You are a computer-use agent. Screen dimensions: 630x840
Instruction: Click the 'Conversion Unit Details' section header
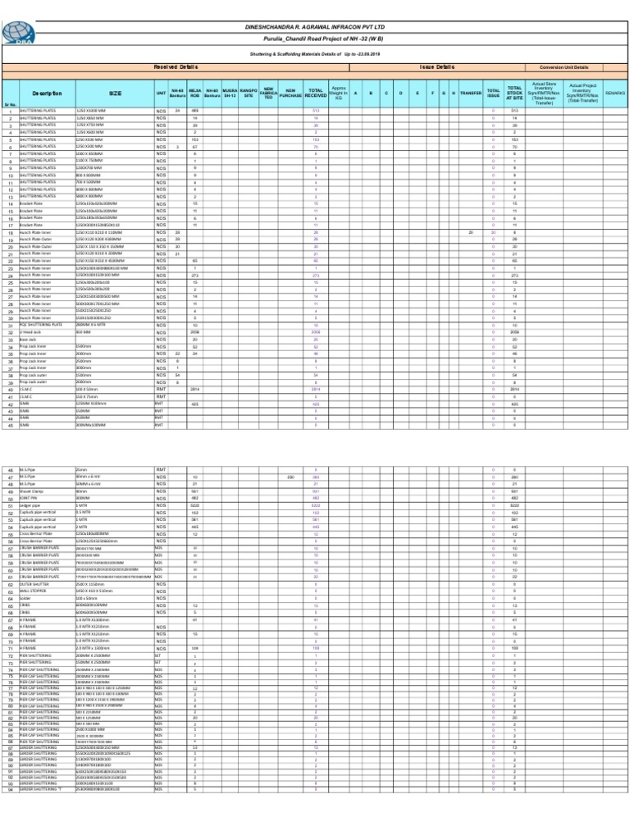click(564, 67)
